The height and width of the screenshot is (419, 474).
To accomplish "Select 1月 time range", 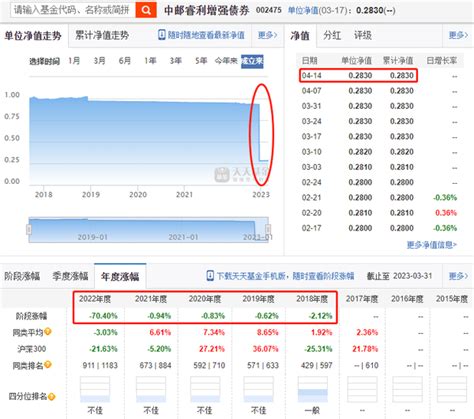I will click(x=74, y=61).
